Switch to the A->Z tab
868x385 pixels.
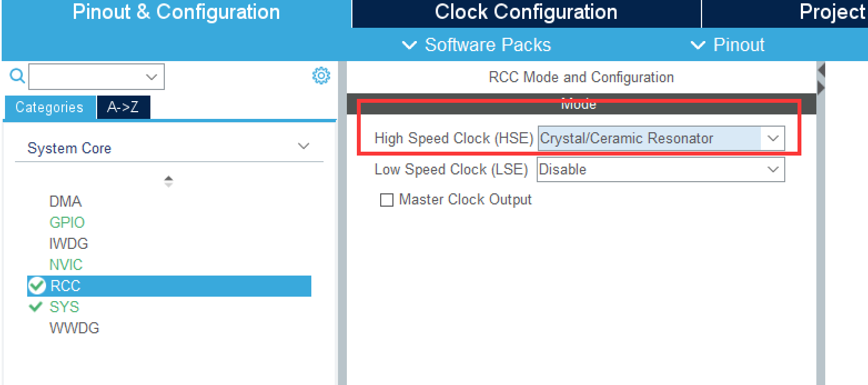123,107
